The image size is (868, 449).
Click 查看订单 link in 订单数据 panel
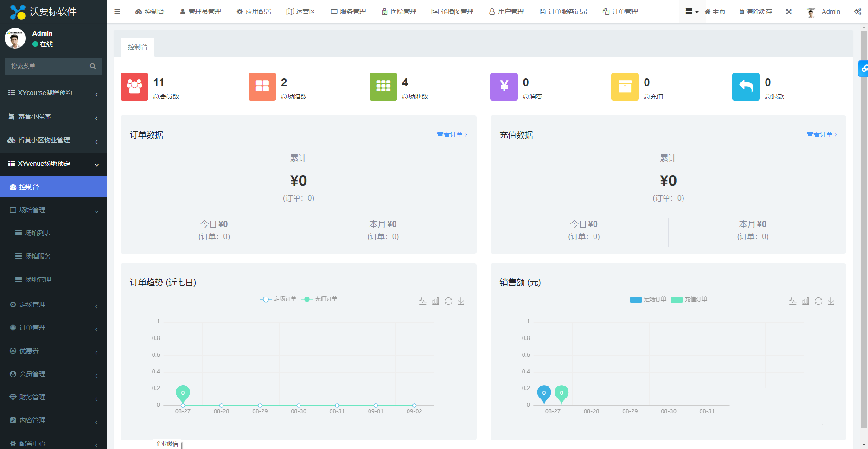[x=452, y=134]
